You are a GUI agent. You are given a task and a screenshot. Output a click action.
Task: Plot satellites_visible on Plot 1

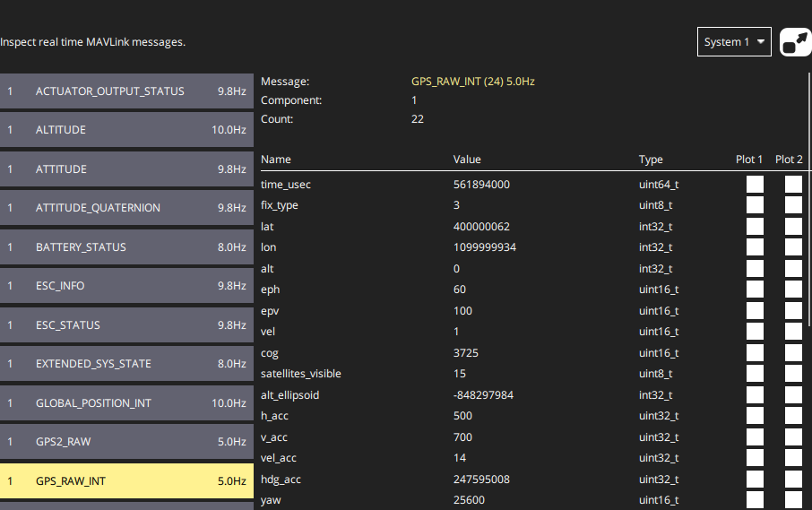(x=755, y=374)
